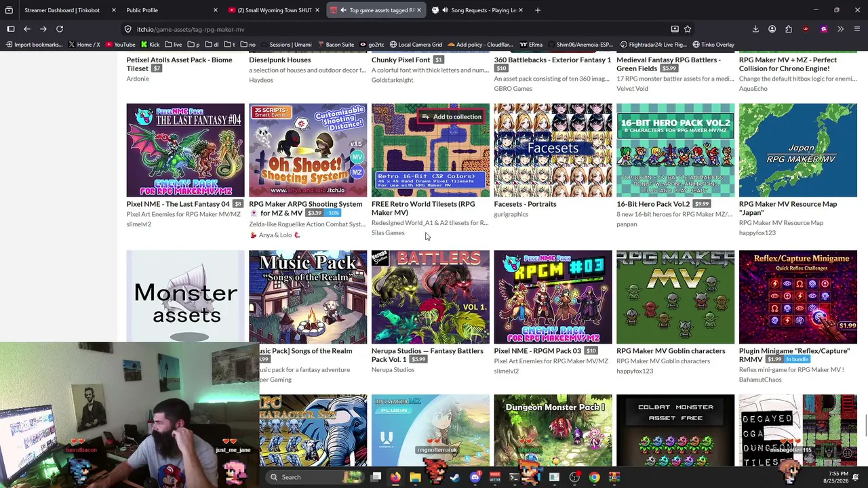Screen dimensions: 868x488
Task: Expand the 't' bookmarks folder
Action: coord(231,45)
